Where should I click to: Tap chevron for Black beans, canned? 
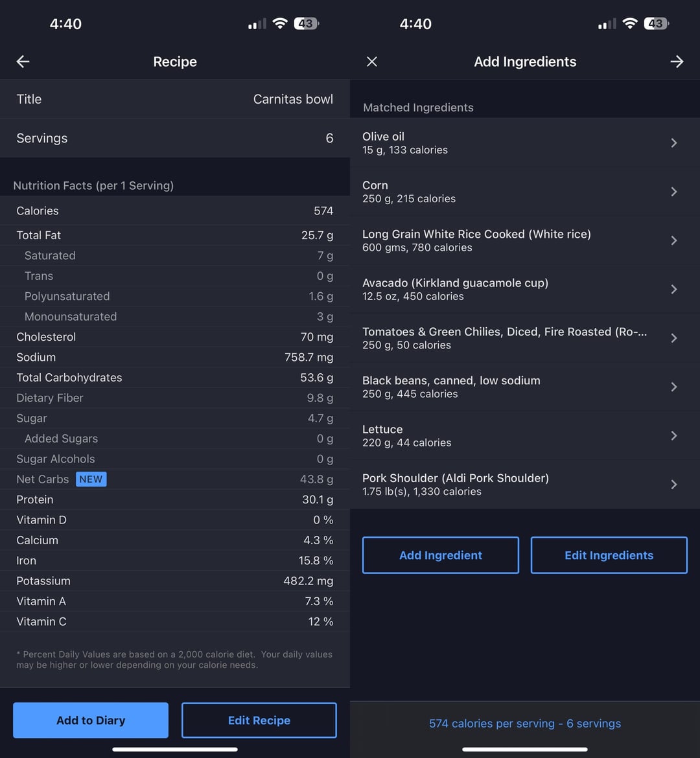pyautogui.click(x=674, y=387)
